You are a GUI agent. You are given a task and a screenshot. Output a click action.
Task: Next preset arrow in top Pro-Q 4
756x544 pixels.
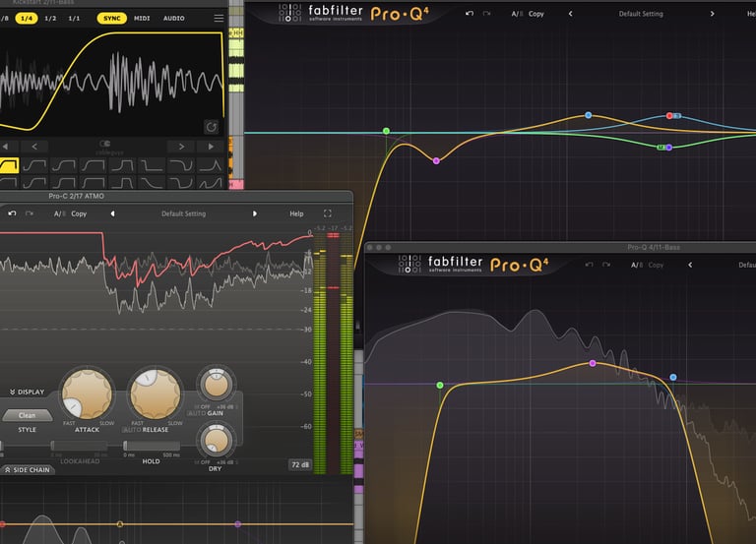712,14
